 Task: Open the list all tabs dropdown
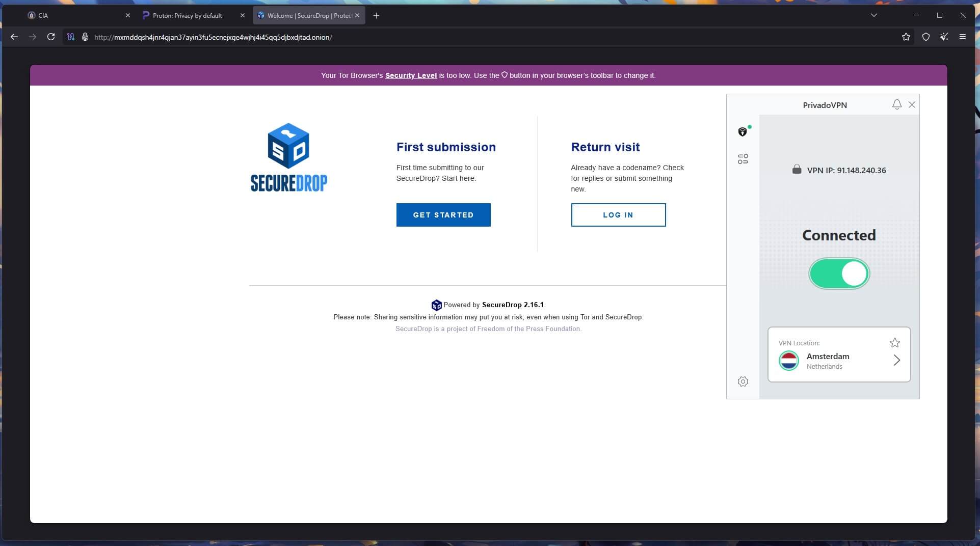pyautogui.click(x=873, y=15)
